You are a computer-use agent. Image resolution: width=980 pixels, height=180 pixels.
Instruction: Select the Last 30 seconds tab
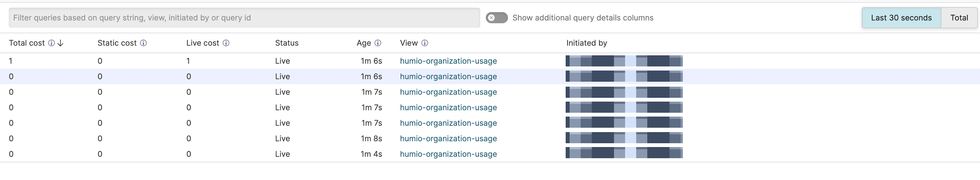[x=901, y=18]
